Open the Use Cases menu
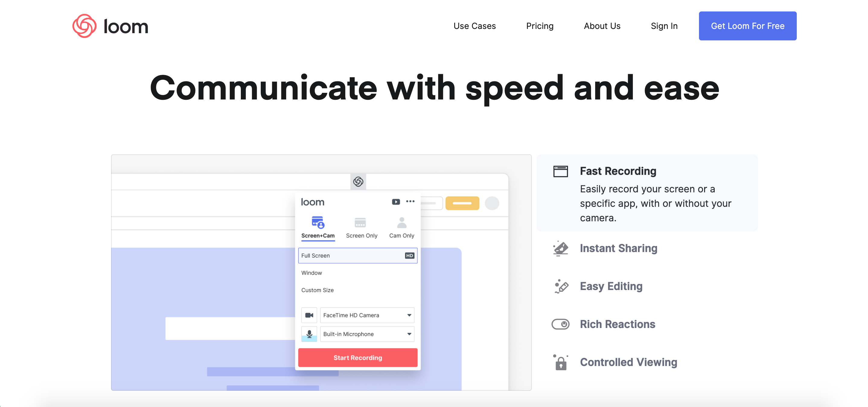Screen dimensions: 868x407 tap(474, 26)
